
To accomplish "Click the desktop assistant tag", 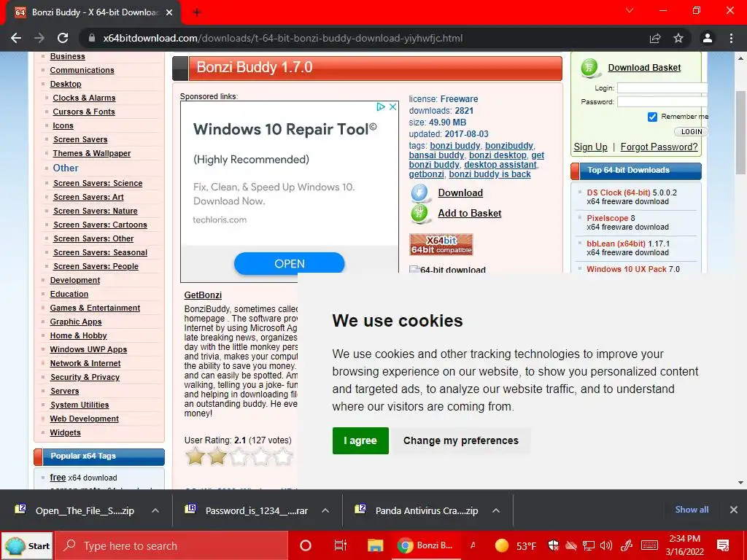I will coord(500,165).
